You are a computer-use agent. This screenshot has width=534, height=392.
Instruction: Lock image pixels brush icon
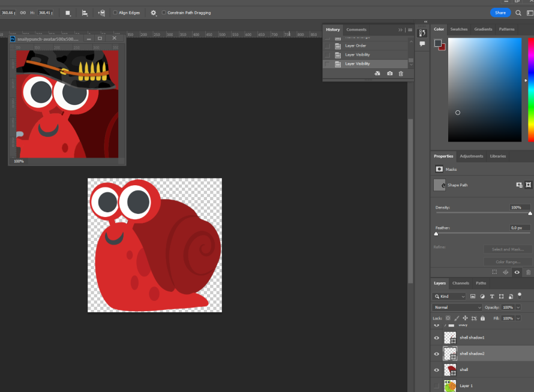(x=457, y=318)
